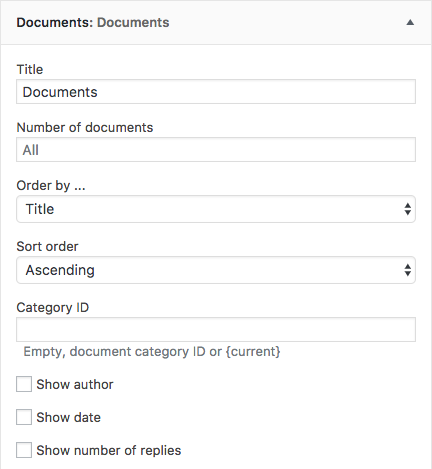
Task: Click the 'Documents: Documents' widget header title
Action: [x=93, y=22]
